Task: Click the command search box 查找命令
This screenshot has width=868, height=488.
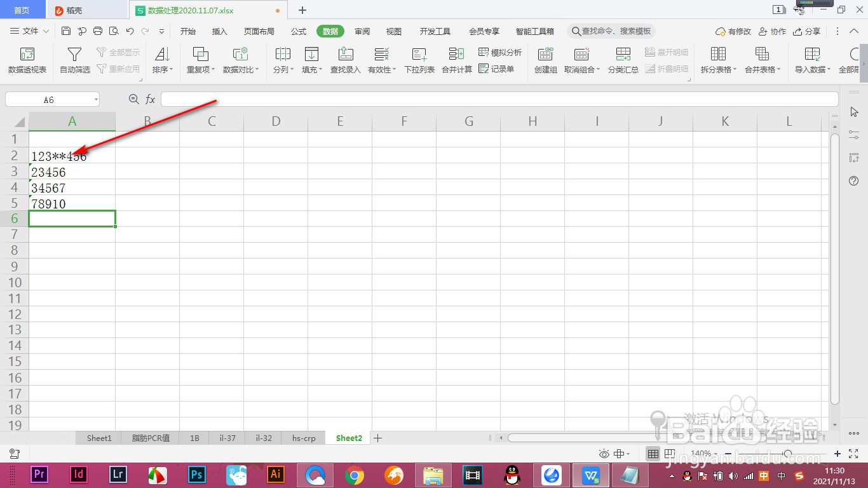Action: point(611,31)
